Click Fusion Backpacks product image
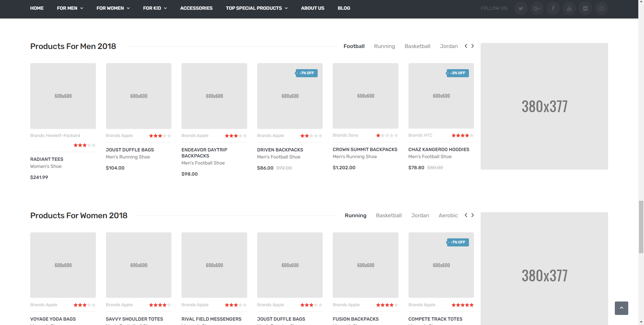This screenshot has height=325, width=644. (x=366, y=265)
